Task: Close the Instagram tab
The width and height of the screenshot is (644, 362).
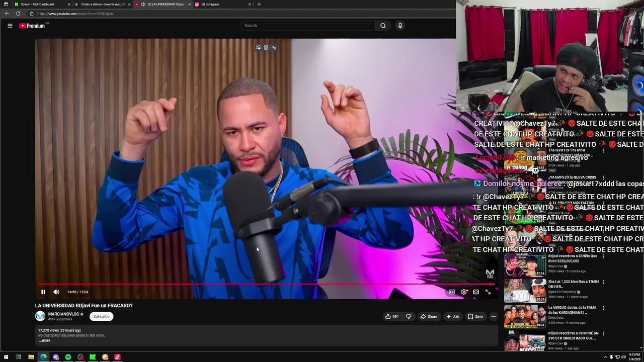Action: point(250,4)
